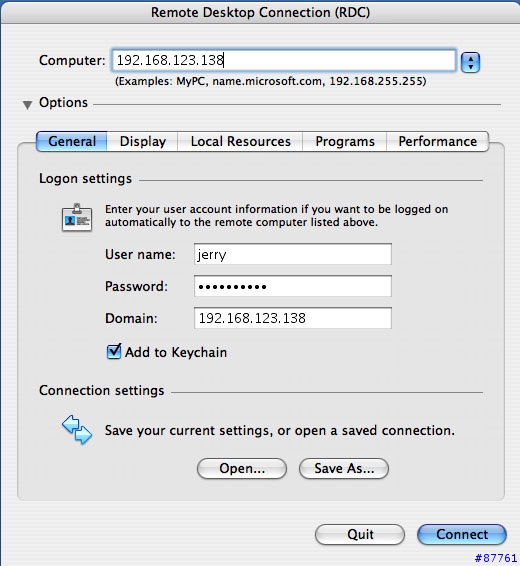This screenshot has height=566, width=520.
Task: Click the blue arrows connection settings icon
Action: click(x=77, y=429)
